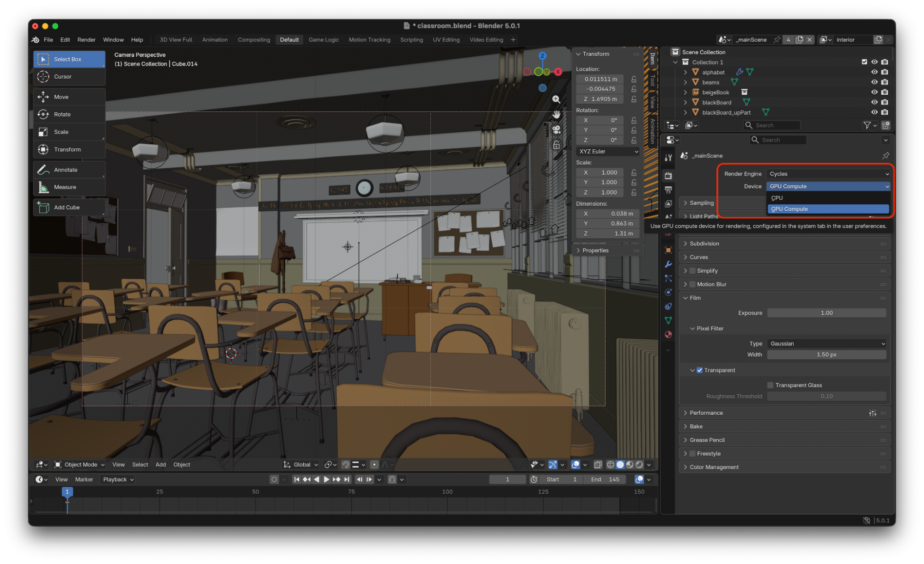Click the Add Cube tool
Viewport: 924px width, 564px height.
pos(67,208)
